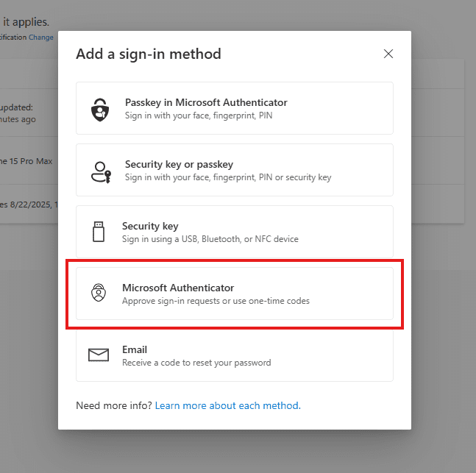Image resolution: width=476 pixels, height=473 pixels.
Task: Click the USB drive icon for Security key
Action: point(99,232)
